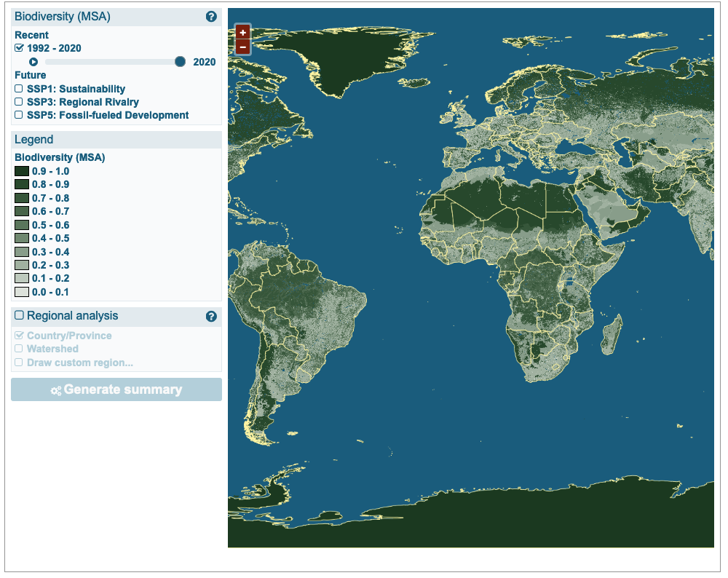728x578 pixels.
Task: Click the 0.5 - 0.6 legend swatch
Action: (x=22, y=225)
